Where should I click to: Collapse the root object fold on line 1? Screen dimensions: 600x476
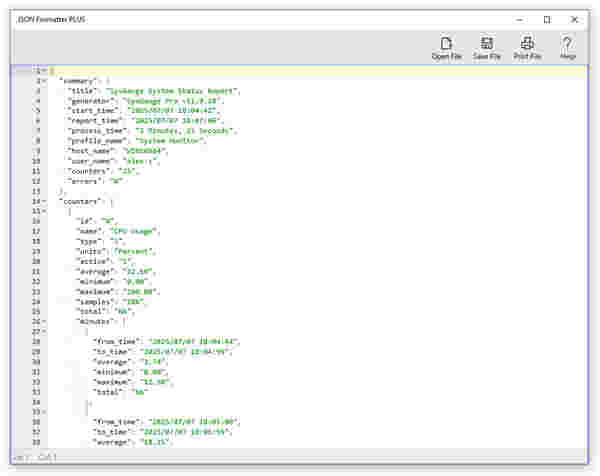[44, 71]
